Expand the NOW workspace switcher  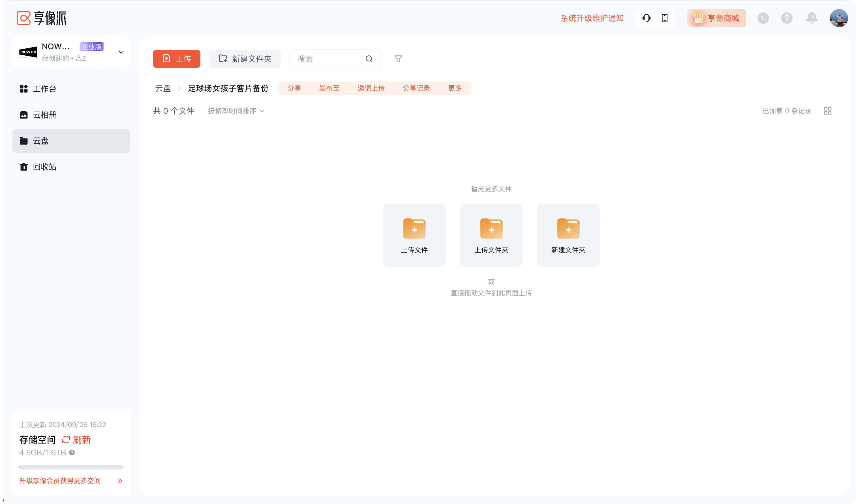tap(121, 52)
